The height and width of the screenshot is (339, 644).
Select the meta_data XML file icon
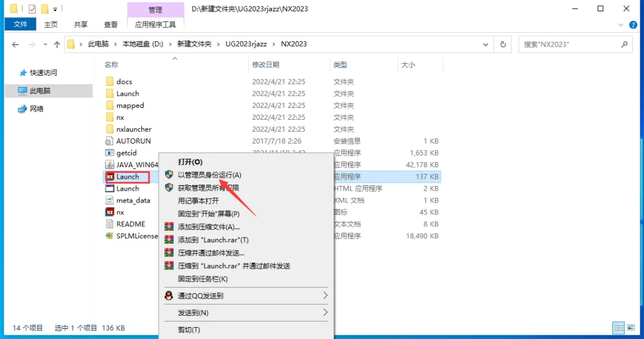109,201
